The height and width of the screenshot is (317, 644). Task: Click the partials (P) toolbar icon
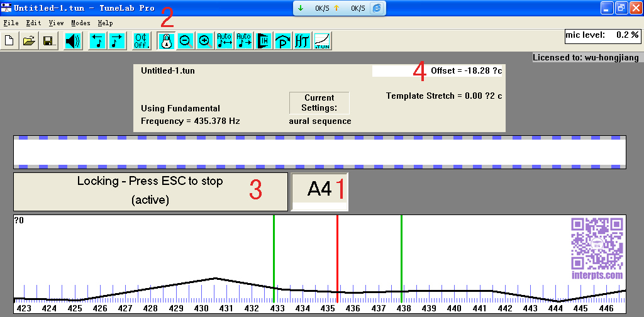283,42
